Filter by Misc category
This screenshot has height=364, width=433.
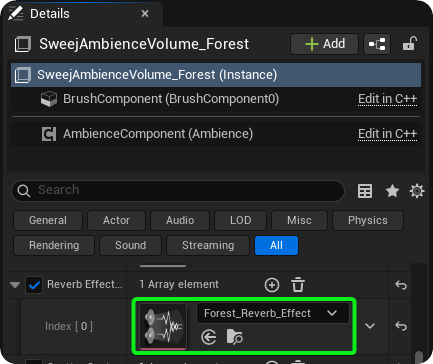point(299,220)
